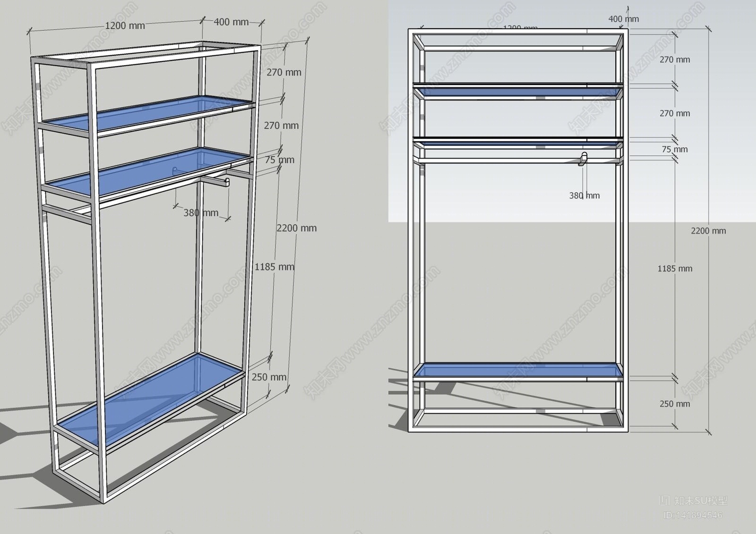Select the 2200 mm height in perspective view

pos(297,228)
